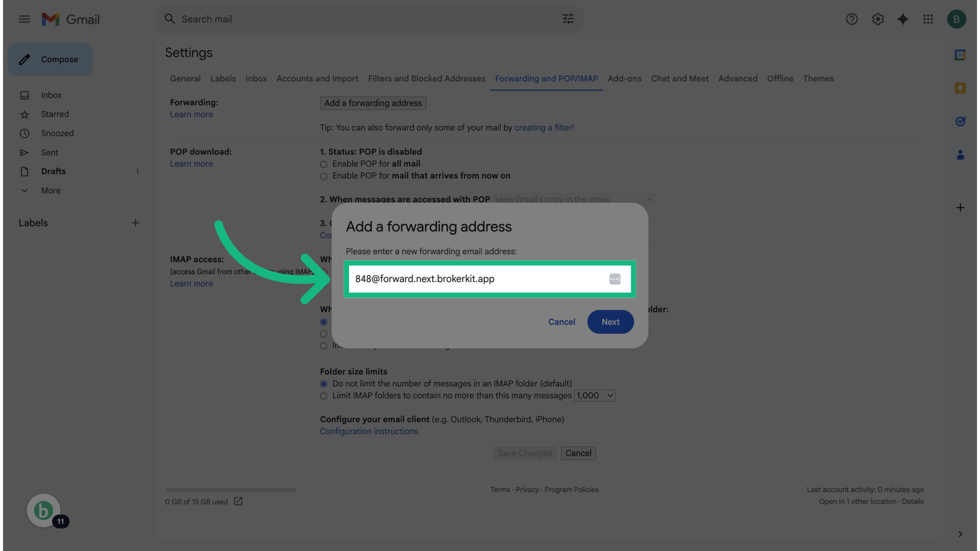The image size is (980, 551).
Task: Click the Gmail logo
Action: pos(70,19)
